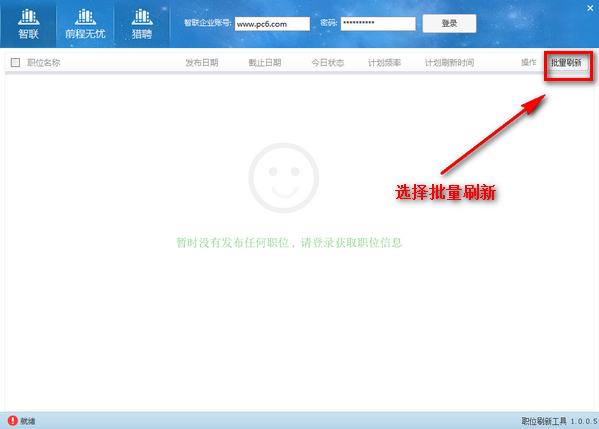Click the 职位刷新工具 1.0.0.5 version label
599x429 pixels.
(560, 421)
